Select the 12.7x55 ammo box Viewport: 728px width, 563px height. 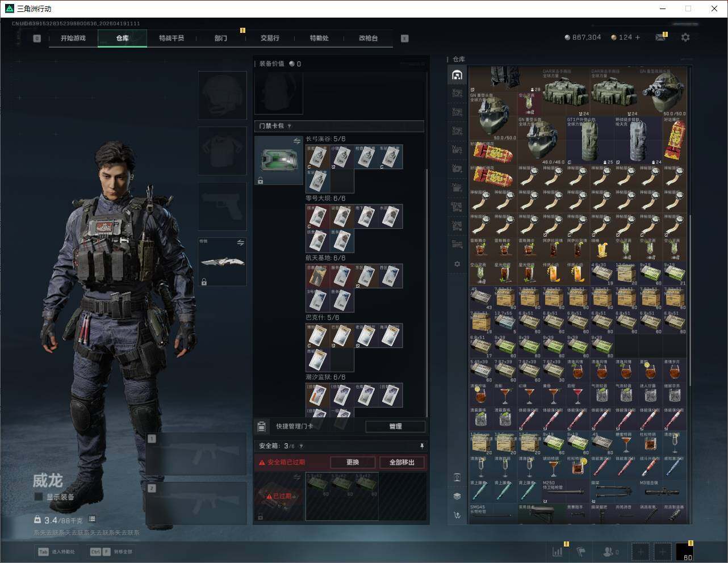point(505,322)
